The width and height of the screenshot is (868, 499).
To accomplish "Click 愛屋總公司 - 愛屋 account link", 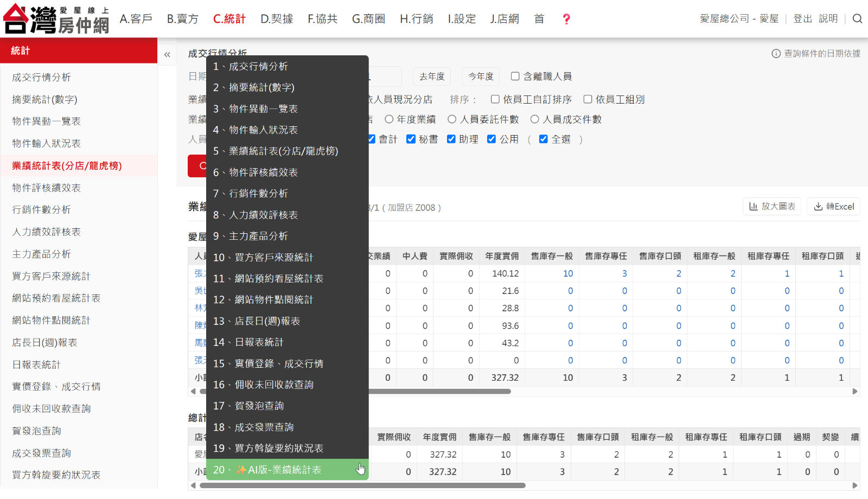I will pos(739,18).
